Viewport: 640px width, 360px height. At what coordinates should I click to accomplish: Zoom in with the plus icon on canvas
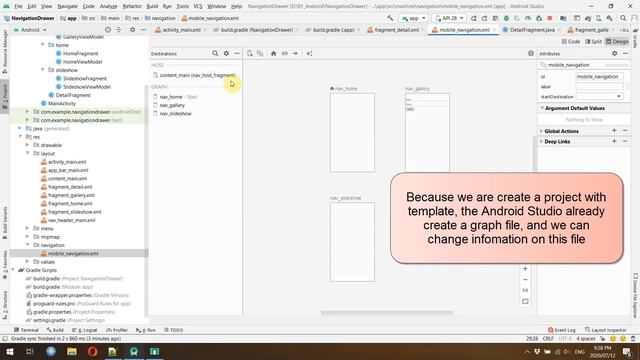[x=525, y=269]
